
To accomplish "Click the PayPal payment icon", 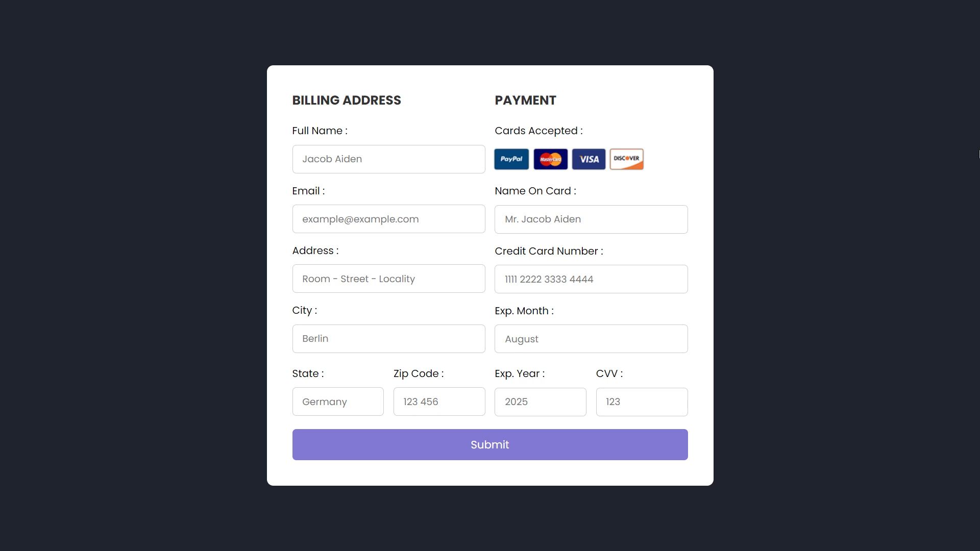I will 511,159.
